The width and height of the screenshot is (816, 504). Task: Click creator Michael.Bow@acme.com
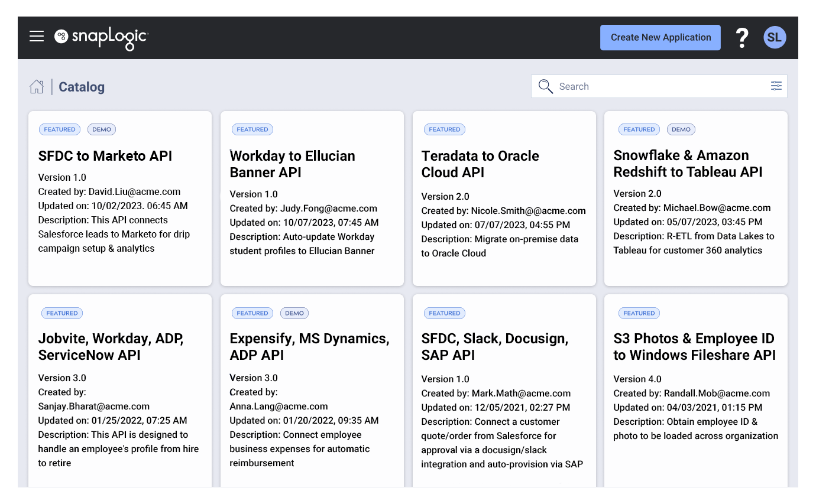[x=717, y=207]
